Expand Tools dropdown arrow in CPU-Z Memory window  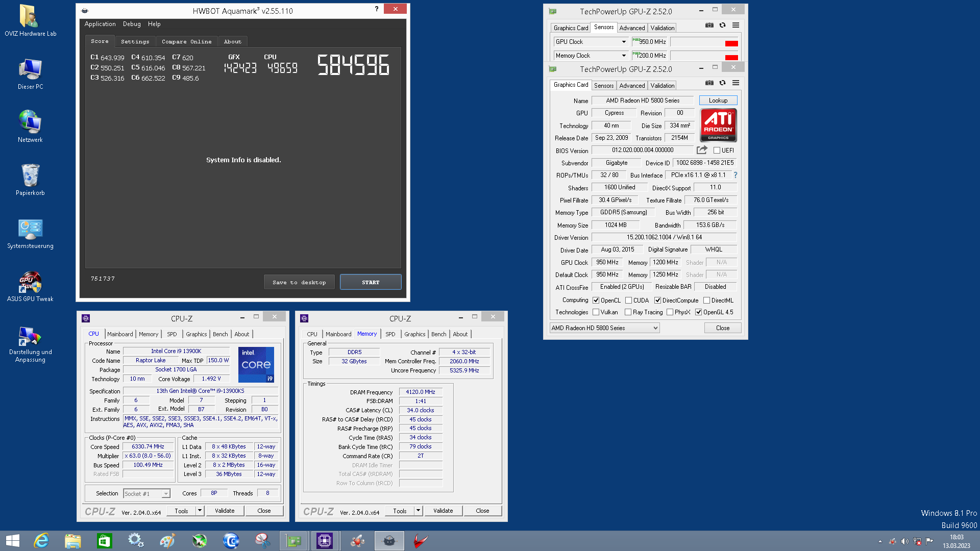click(419, 511)
